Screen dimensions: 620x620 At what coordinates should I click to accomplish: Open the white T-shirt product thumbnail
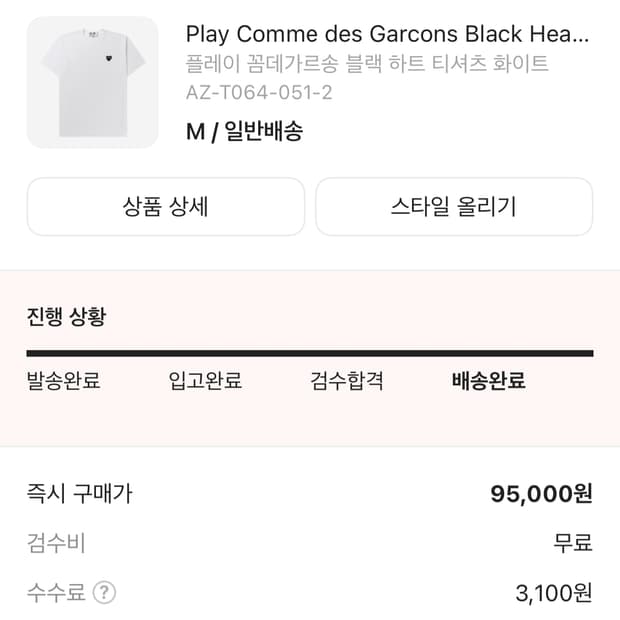click(x=92, y=82)
